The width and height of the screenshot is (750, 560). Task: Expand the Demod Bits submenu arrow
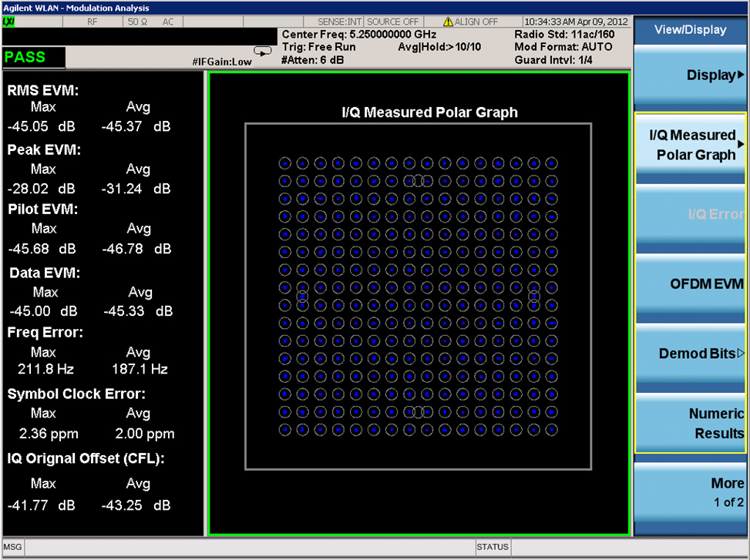coord(741,354)
